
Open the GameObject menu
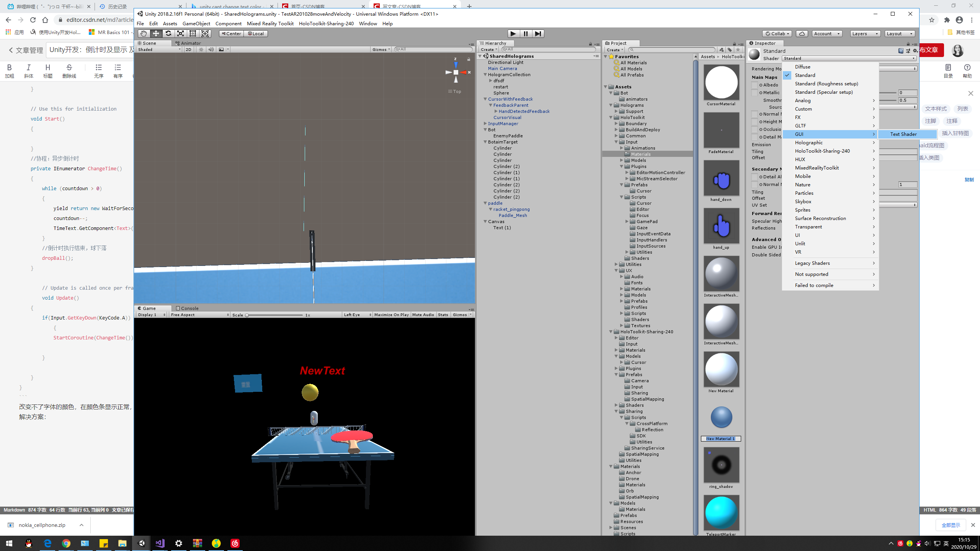(196, 23)
